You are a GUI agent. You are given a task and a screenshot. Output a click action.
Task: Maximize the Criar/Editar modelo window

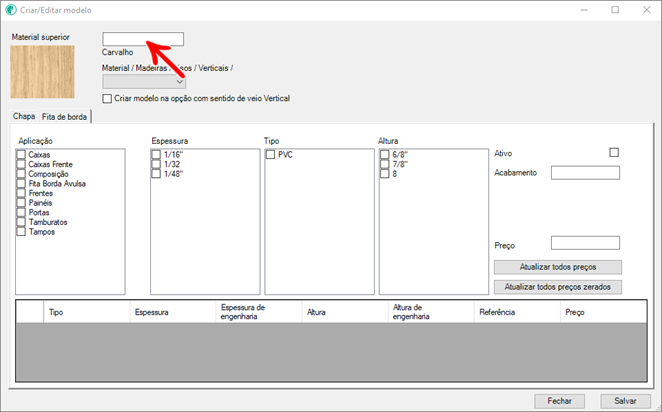tap(615, 10)
